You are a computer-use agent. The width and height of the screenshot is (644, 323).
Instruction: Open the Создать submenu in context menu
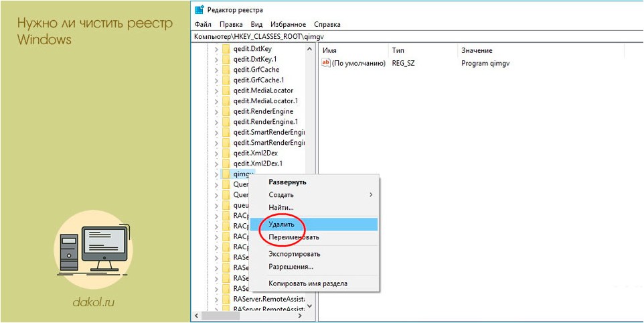[314, 194]
